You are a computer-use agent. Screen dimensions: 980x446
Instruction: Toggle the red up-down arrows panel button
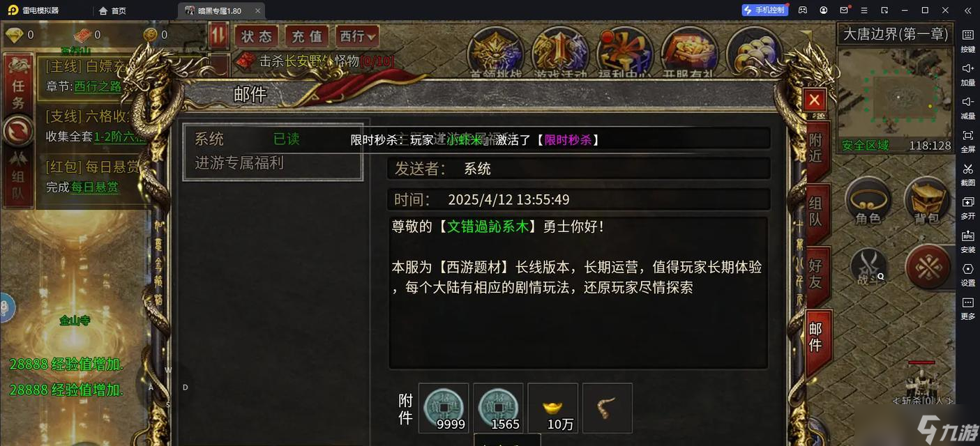point(218,36)
